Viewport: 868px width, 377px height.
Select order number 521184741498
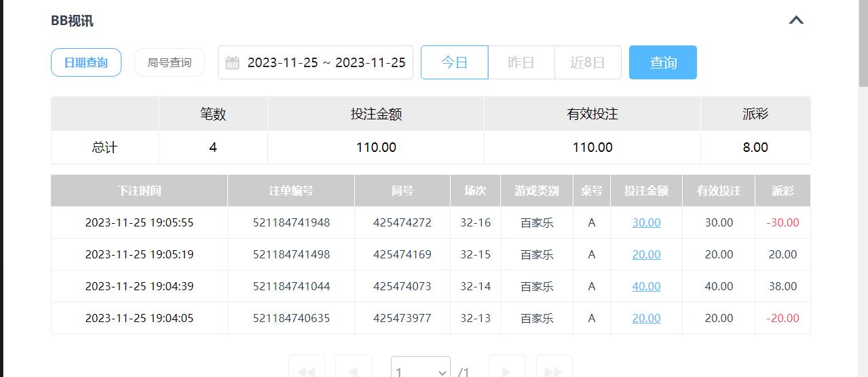coord(291,254)
